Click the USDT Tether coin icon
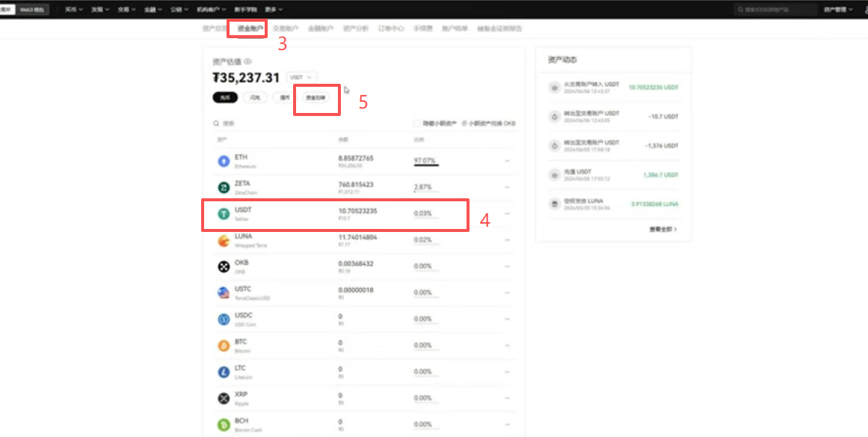 click(x=224, y=214)
